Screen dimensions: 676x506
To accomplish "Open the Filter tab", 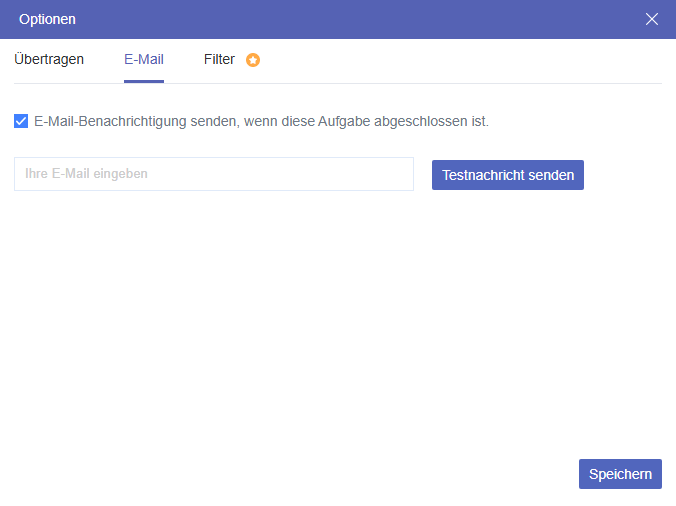I will click(219, 59).
